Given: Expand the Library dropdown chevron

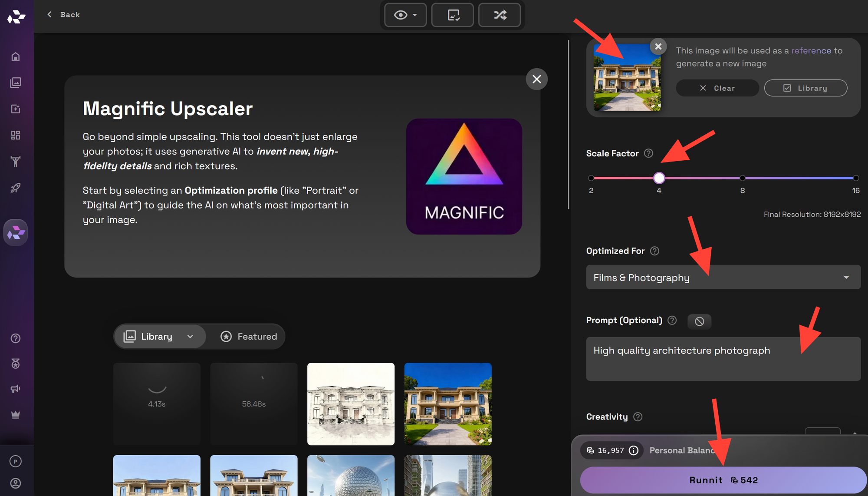Looking at the screenshot, I should (x=190, y=337).
